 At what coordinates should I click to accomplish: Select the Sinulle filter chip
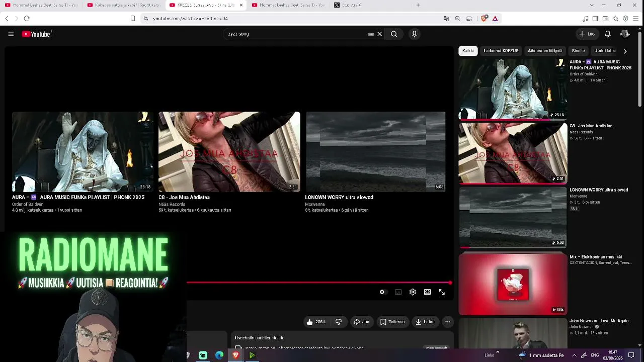pyautogui.click(x=578, y=51)
